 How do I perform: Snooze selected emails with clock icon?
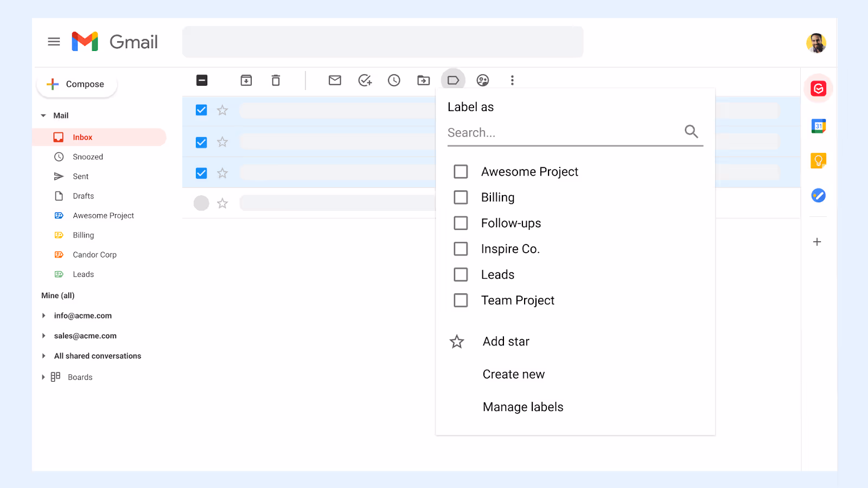pyautogui.click(x=394, y=80)
